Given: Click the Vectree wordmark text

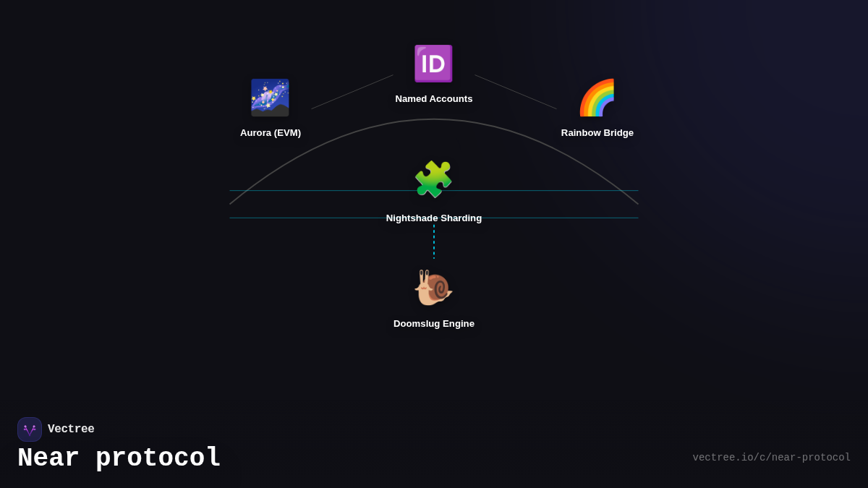Looking at the screenshot, I should (72, 429).
